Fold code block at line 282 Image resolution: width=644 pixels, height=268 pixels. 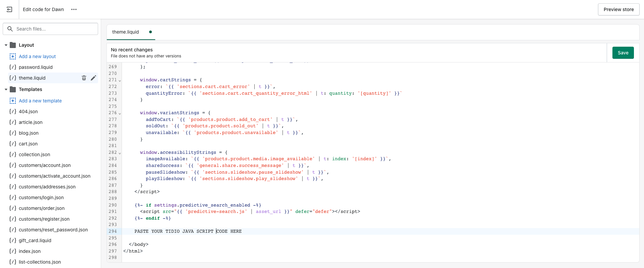point(120,153)
